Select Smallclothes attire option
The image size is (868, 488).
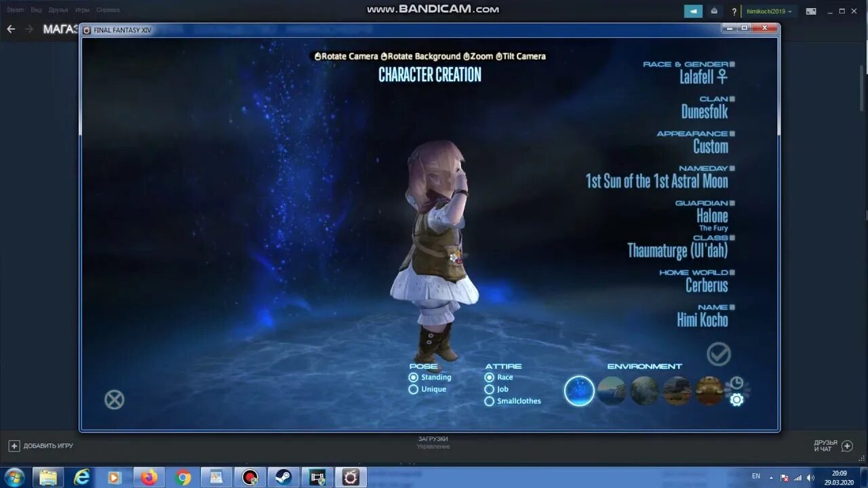[513, 401]
